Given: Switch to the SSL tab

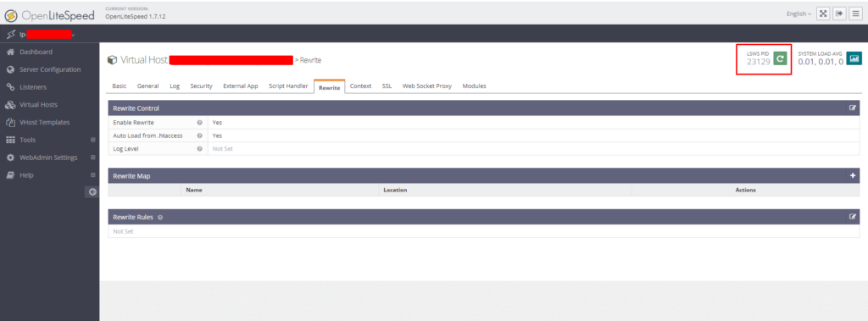Looking at the screenshot, I should pos(387,86).
